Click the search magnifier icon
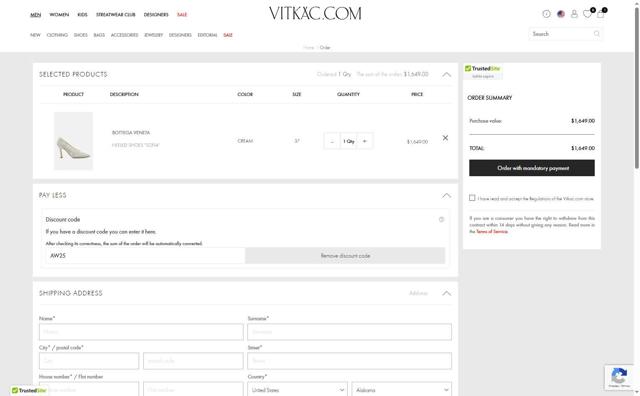The width and height of the screenshot is (640, 396). click(597, 34)
